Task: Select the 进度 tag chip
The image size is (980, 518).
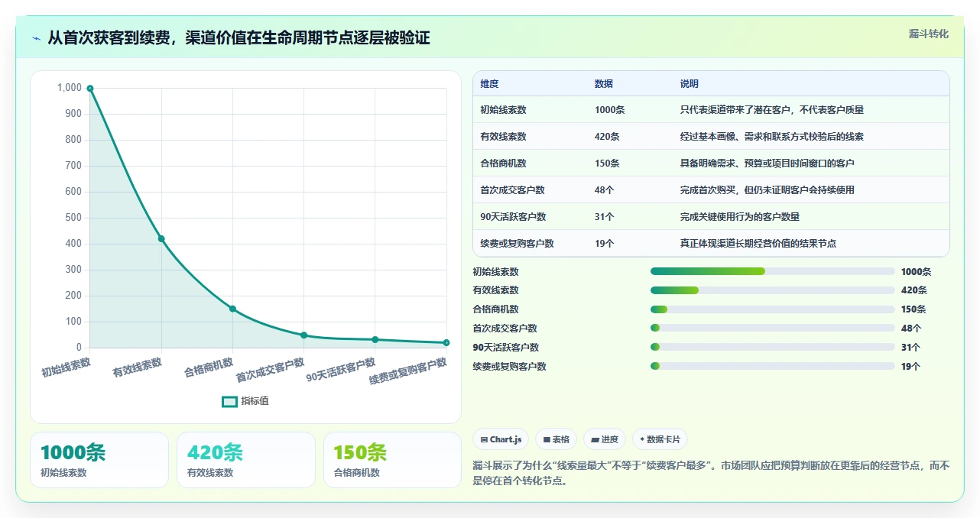Action: tap(605, 439)
